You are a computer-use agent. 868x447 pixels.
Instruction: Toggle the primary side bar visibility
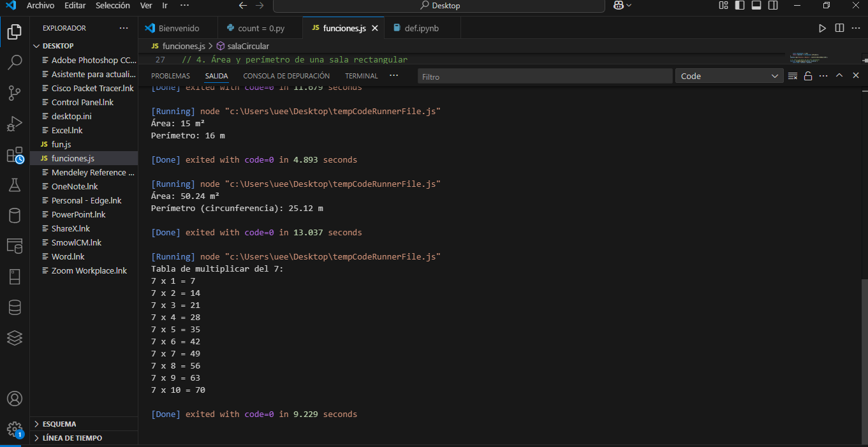[740, 5]
